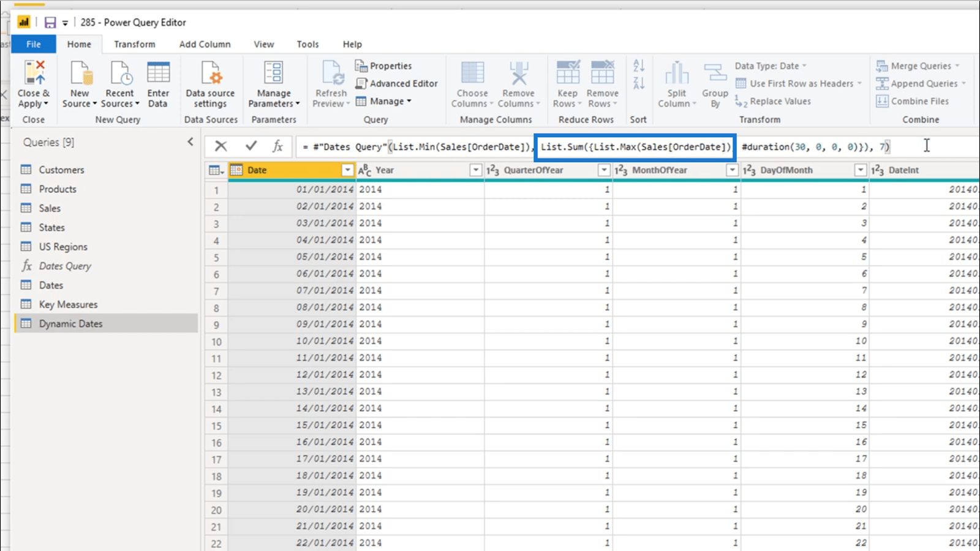Click the Recent Sources icon

pyautogui.click(x=120, y=73)
